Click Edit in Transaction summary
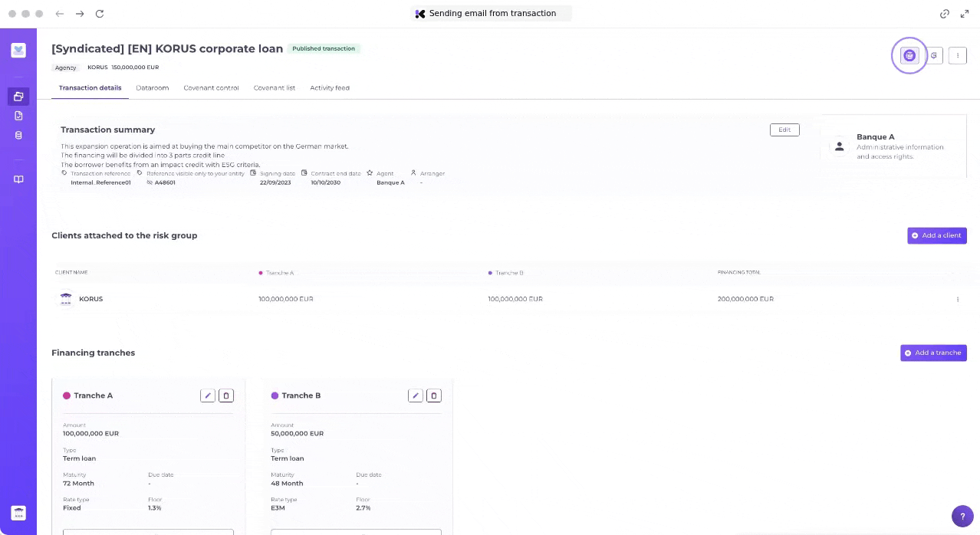The height and width of the screenshot is (535, 980). [784, 130]
